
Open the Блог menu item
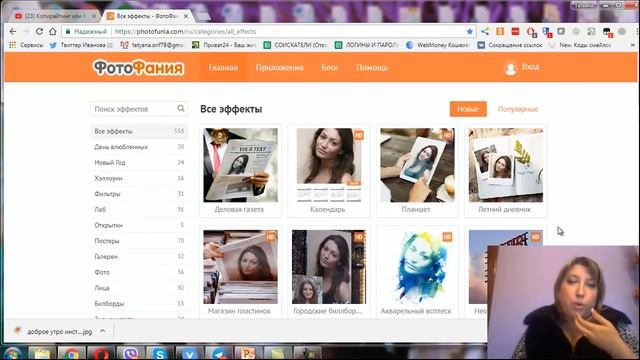coord(329,68)
